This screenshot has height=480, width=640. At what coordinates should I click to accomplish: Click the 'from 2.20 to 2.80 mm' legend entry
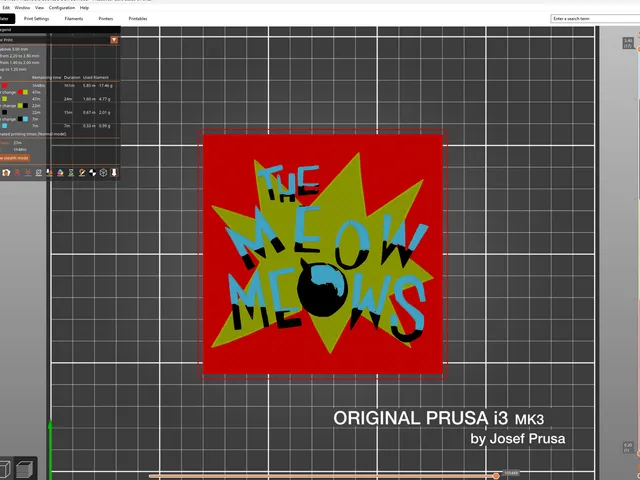(20, 56)
